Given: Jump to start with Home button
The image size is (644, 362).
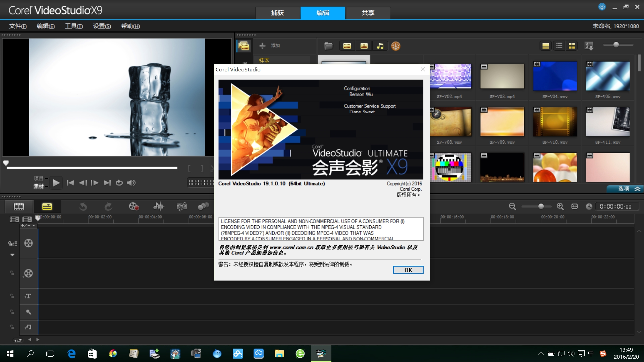Looking at the screenshot, I should (x=70, y=183).
